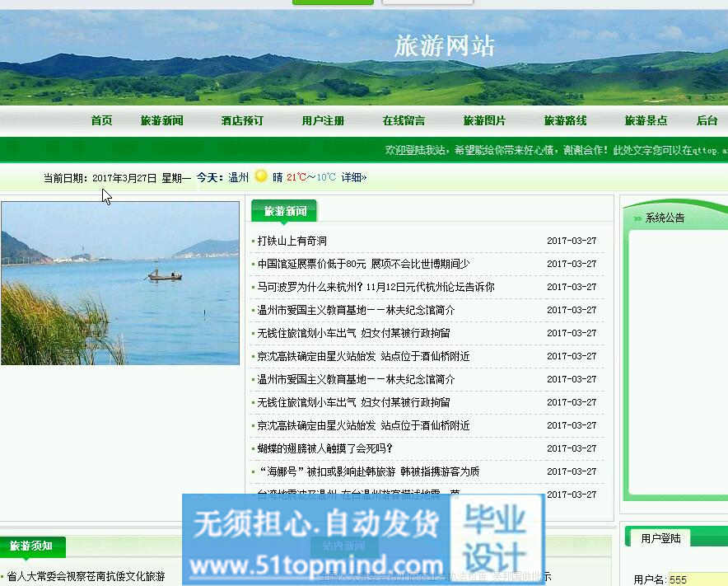Open 在线留言 navigation item
Image resolution: width=728 pixels, height=586 pixels.
(x=404, y=121)
